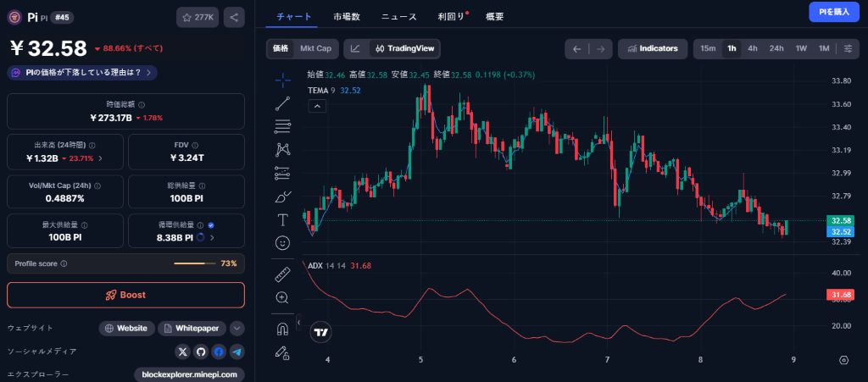Select the 4h timeframe
Viewport: 868px width, 382px height.
point(753,48)
